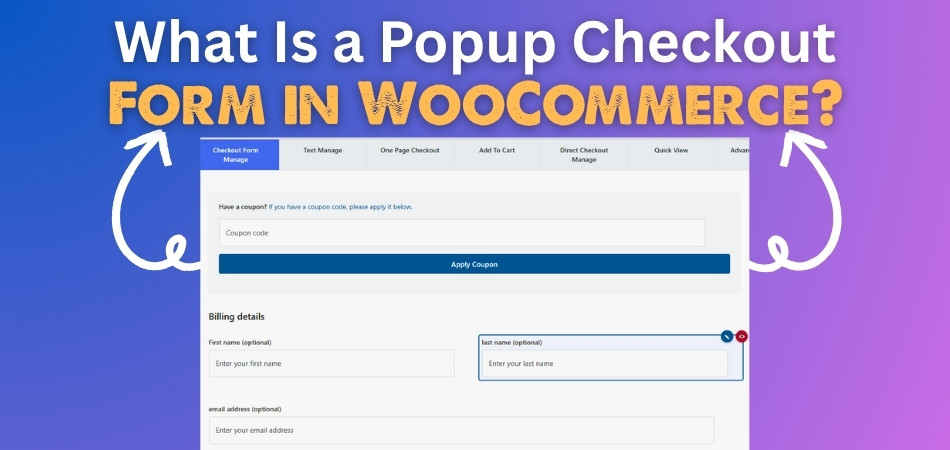
Task: Click the Apply Coupon button
Action: [x=474, y=264]
